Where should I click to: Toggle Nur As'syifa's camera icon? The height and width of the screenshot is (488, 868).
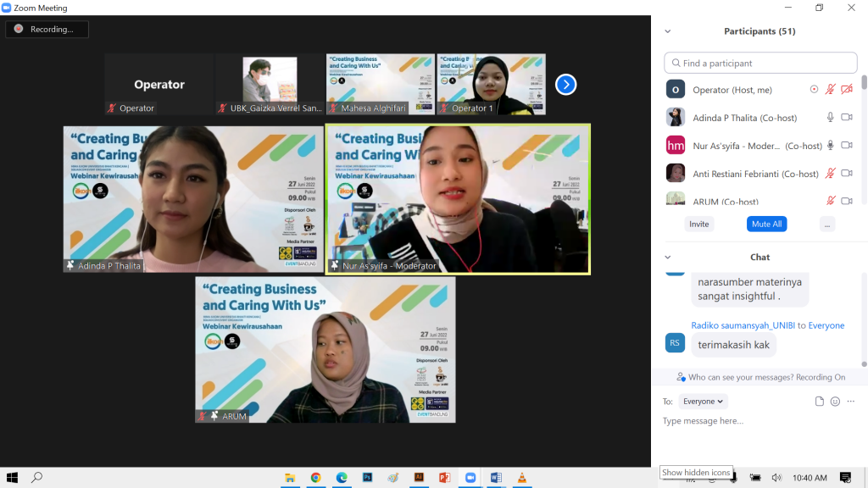847,145
